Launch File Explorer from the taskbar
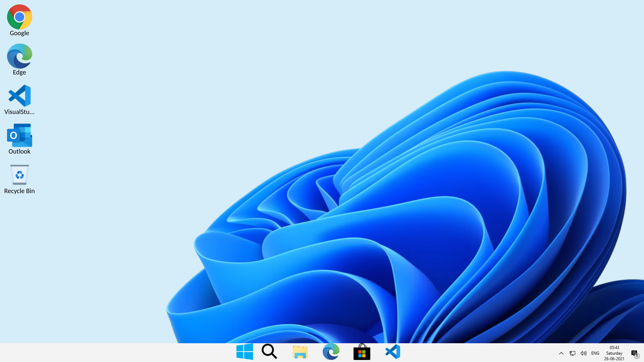Screen dimensions: 644x362 (x=300, y=352)
